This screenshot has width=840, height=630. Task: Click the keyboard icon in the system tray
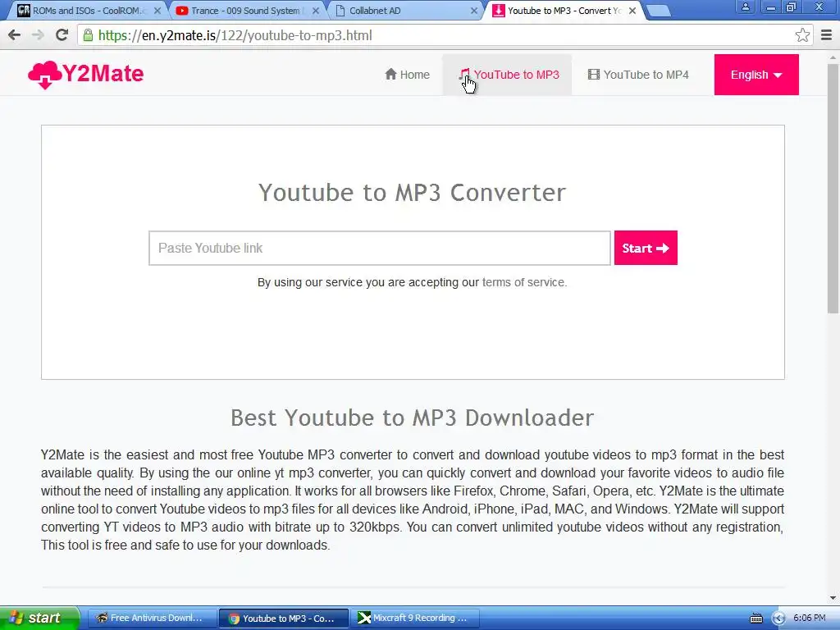(x=756, y=619)
